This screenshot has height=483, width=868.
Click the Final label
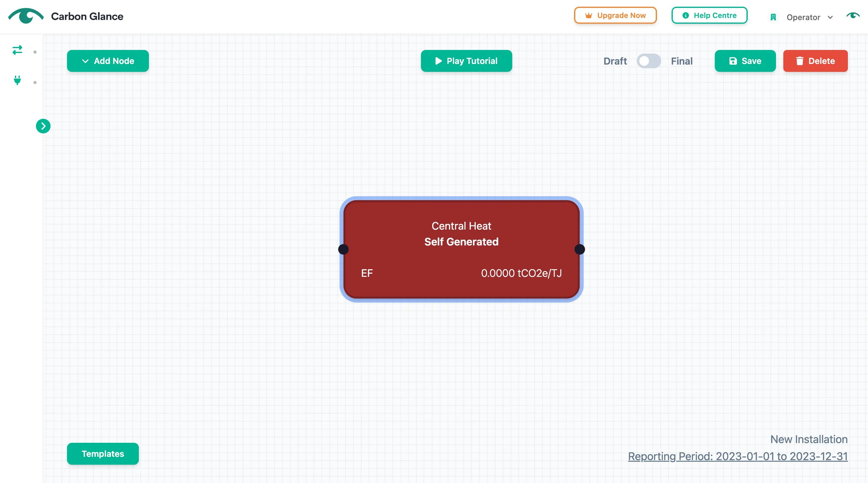click(x=682, y=61)
